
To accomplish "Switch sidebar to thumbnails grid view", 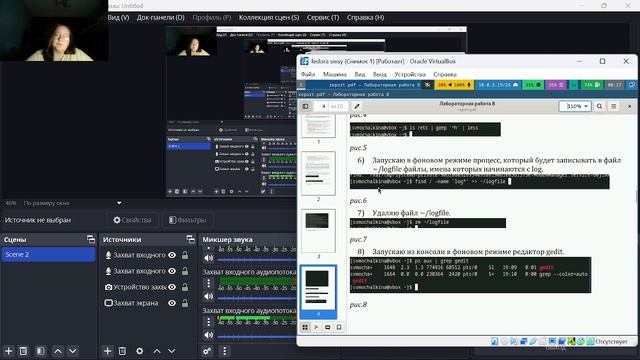I will [305, 327].
